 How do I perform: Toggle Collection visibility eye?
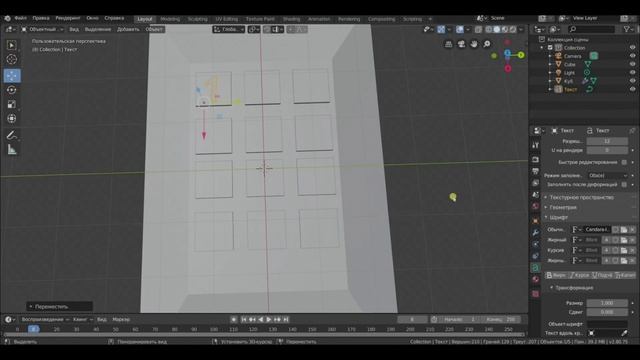[x=632, y=47]
